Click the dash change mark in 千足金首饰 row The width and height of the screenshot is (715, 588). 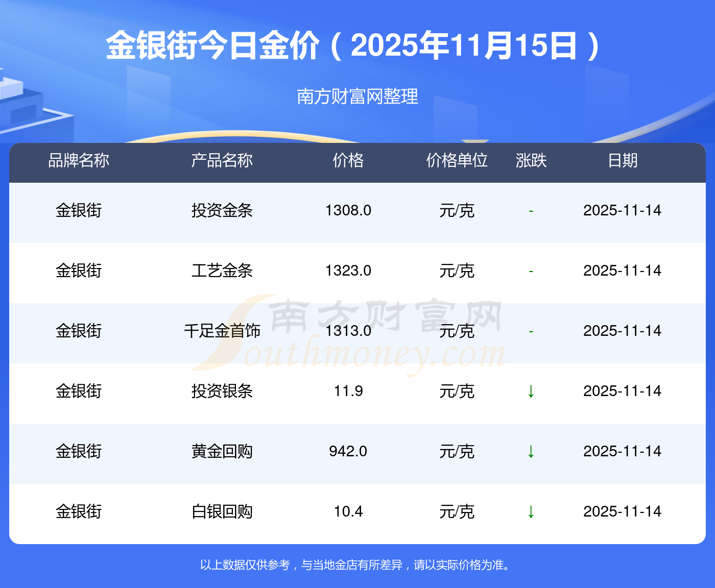(x=531, y=331)
